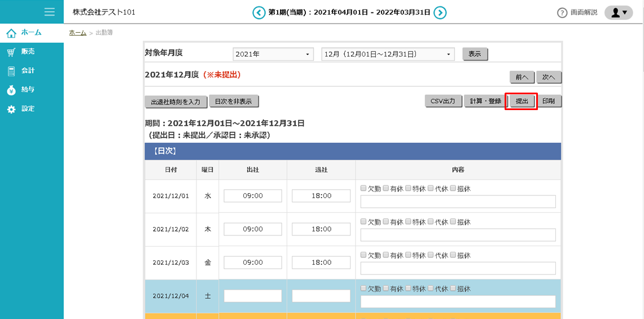Open 画面解説 help question icon
Screen dimensions: 644x319
pyautogui.click(x=562, y=13)
